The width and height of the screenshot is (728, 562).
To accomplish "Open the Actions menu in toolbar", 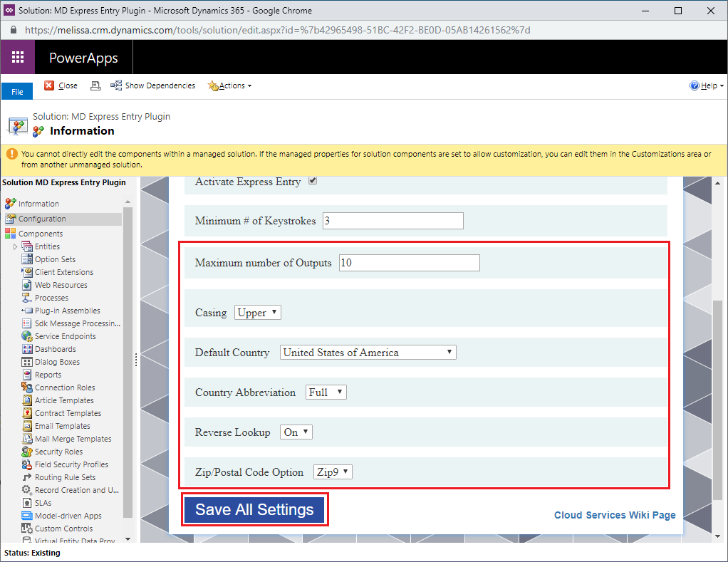I will click(x=230, y=85).
